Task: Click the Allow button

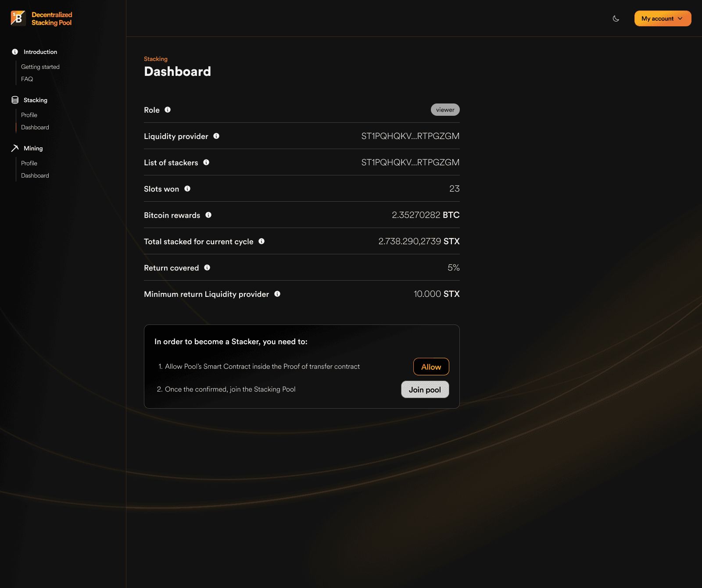Action: [x=431, y=367]
